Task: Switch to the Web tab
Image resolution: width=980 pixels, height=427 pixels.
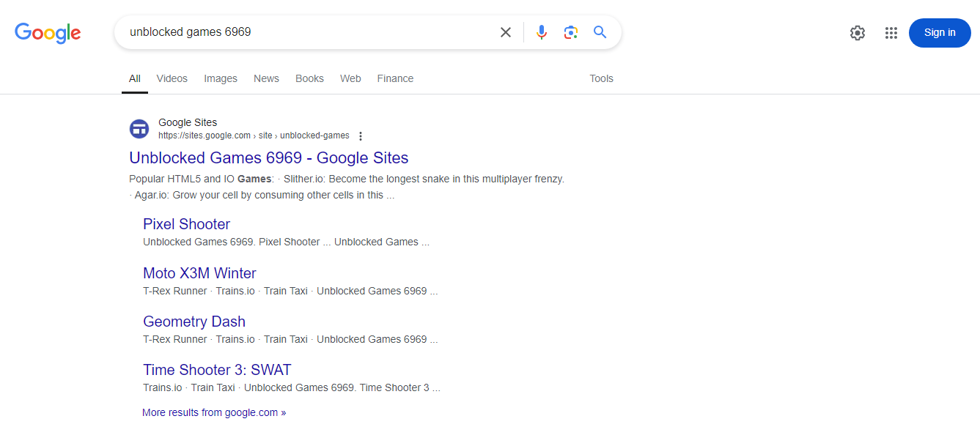Action: pos(350,78)
